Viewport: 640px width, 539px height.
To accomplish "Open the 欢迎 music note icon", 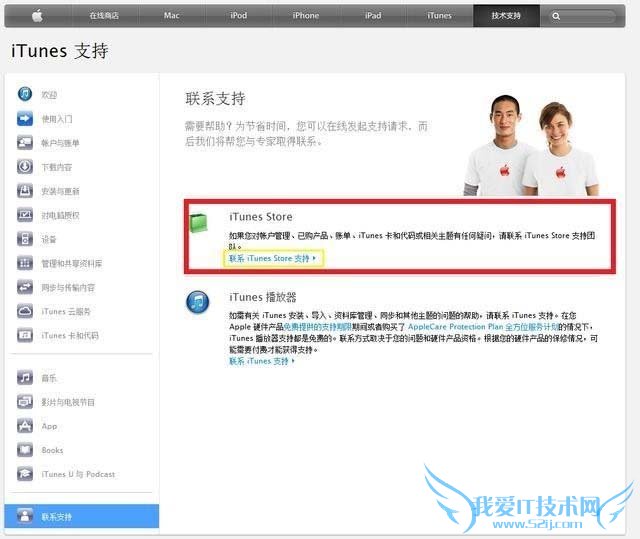I will coord(25,94).
